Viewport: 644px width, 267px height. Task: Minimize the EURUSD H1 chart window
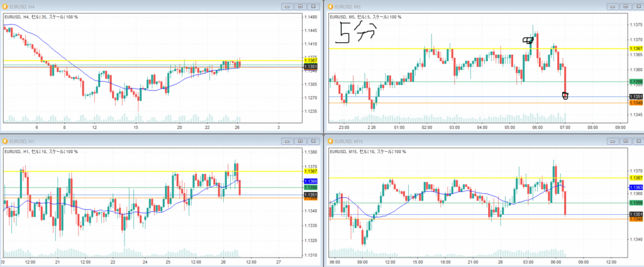[x=288, y=141]
